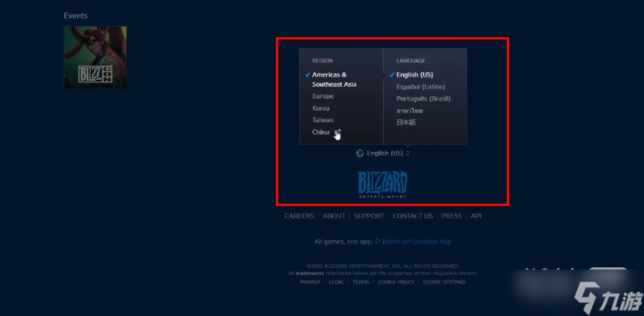Click the Blizzard Entertainment logo
The height and width of the screenshot is (316, 644).
click(x=382, y=184)
